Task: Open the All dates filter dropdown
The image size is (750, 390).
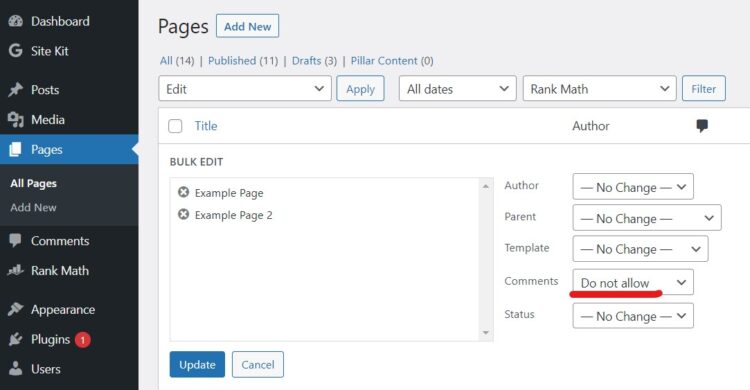Action: 458,89
